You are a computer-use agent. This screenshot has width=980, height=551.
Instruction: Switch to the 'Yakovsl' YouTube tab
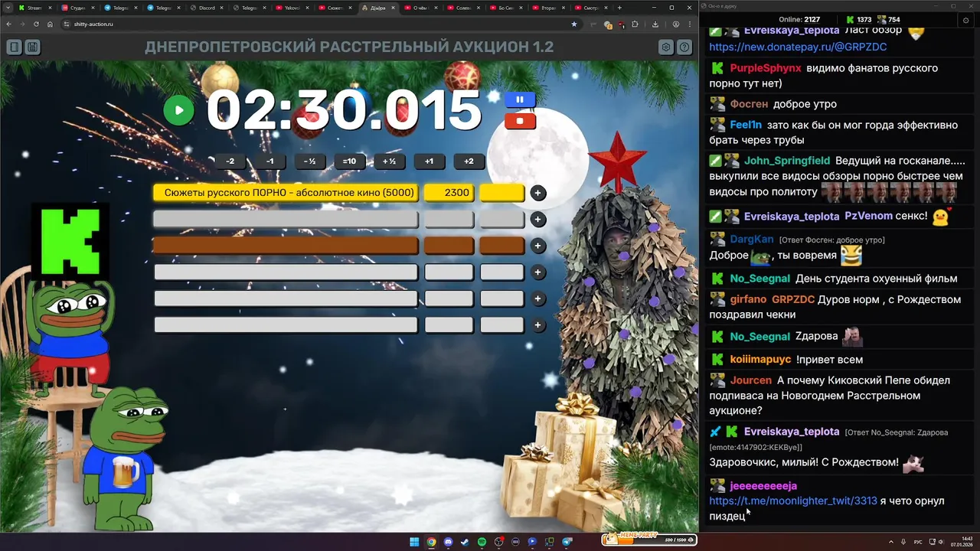(x=291, y=8)
